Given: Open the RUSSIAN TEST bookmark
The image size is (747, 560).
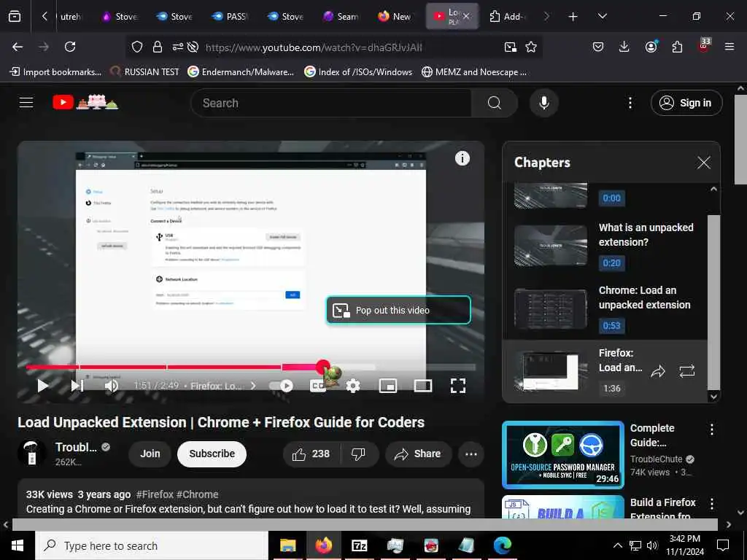Looking at the screenshot, I should pyautogui.click(x=145, y=72).
